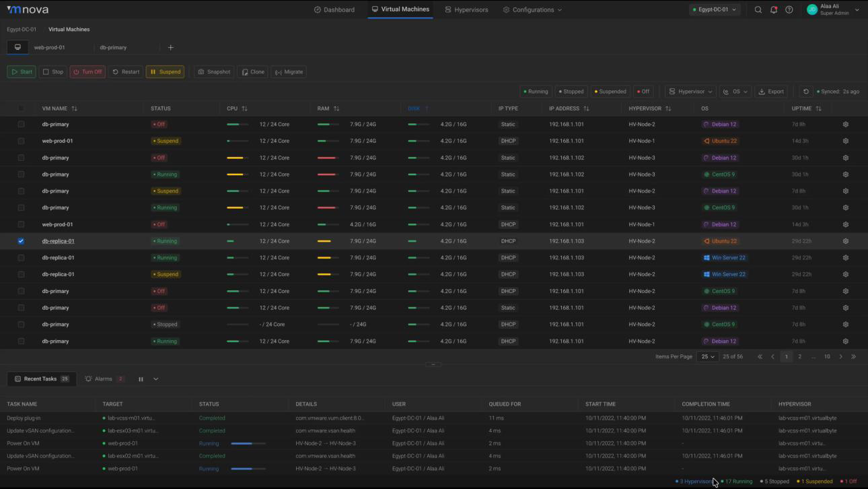Click the green Start button
The image size is (868, 489).
pos(22,72)
